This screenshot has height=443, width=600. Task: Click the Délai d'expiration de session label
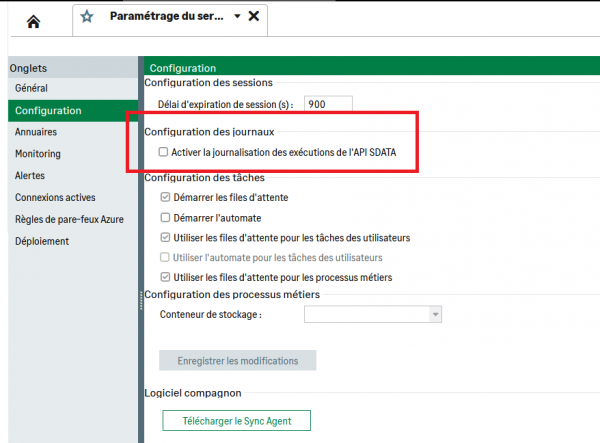(x=226, y=104)
